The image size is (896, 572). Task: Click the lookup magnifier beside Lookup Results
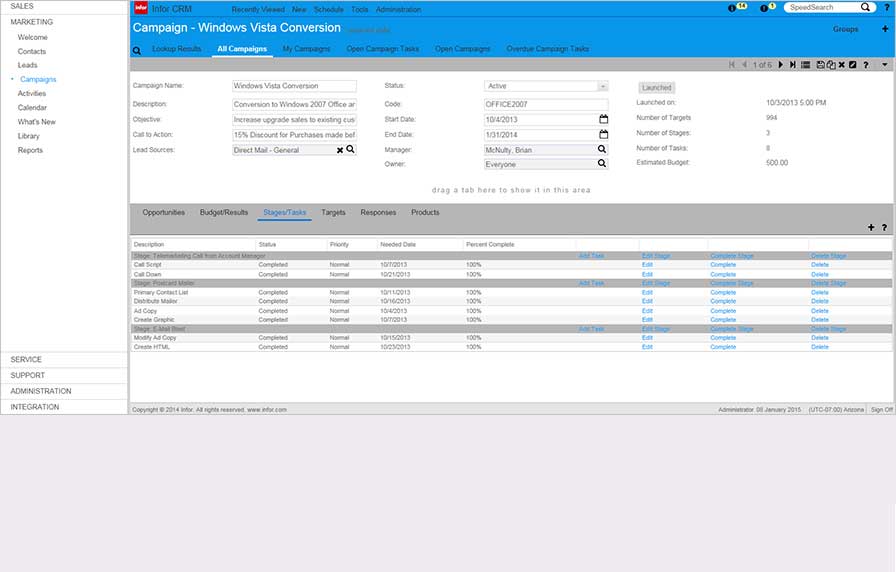137,50
